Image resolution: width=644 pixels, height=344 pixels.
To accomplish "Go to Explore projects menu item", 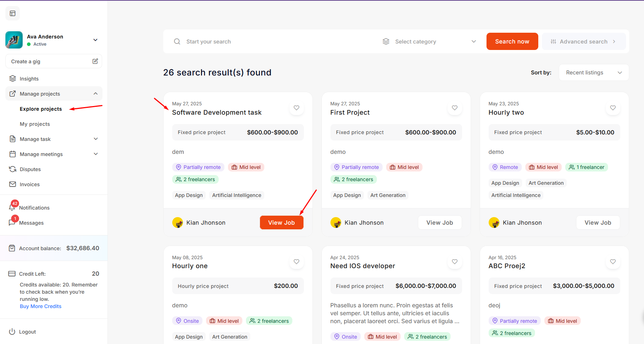I will 41,109.
